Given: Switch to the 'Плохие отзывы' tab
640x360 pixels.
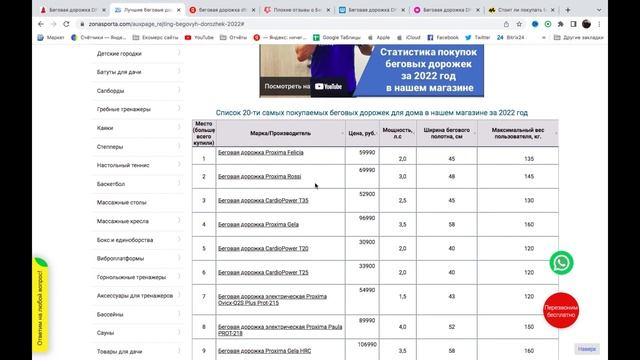Looking at the screenshot, I should pyautogui.click(x=297, y=10).
